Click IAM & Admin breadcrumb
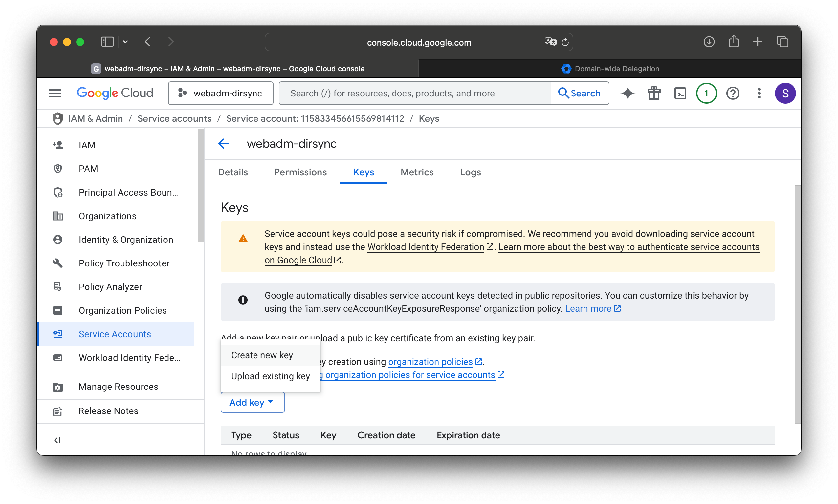Screen dimensions: 838x504 tap(96, 118)
